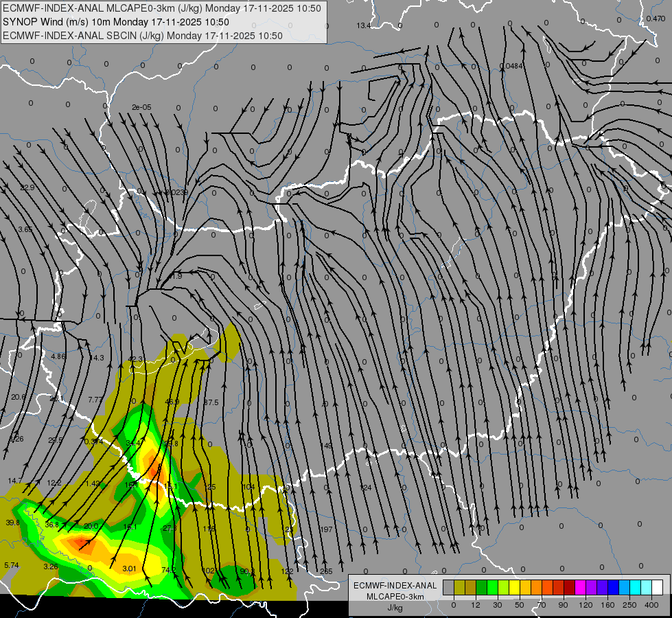Screen dimensions: 672x618
Task: Click the map value '2e-05'
Action: tap(141, 107)
